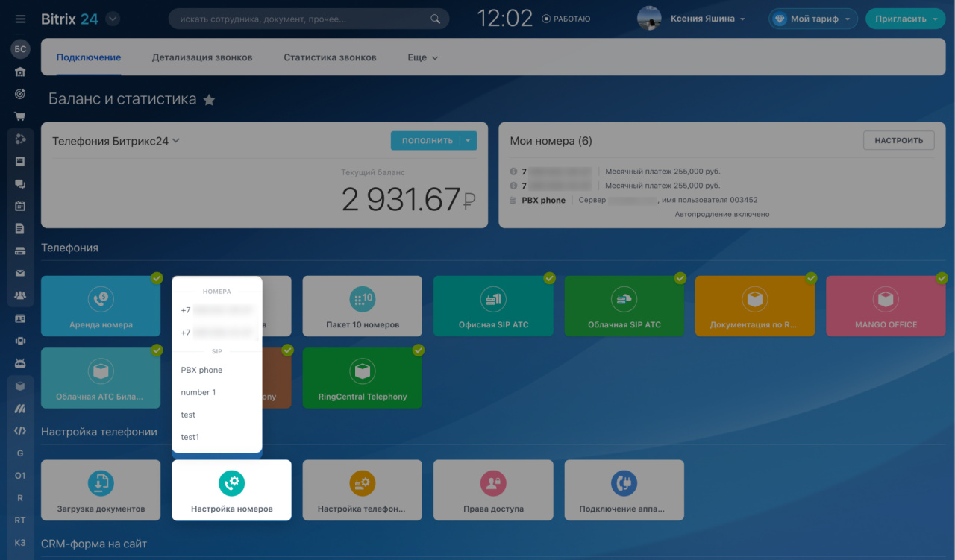Viewport: 955px width, 560px height.
Task: Click the user avatar photo in the header
Action: [x=649, y=19]
